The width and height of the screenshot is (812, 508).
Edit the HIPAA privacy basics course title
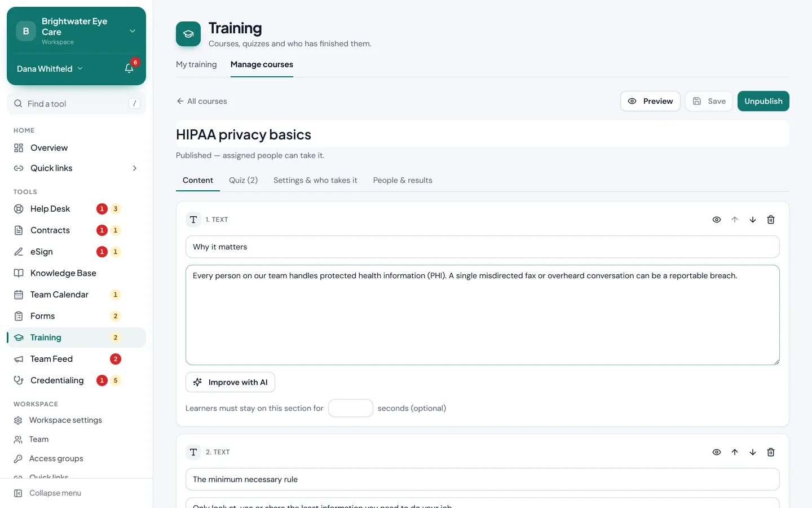[483, 134]
